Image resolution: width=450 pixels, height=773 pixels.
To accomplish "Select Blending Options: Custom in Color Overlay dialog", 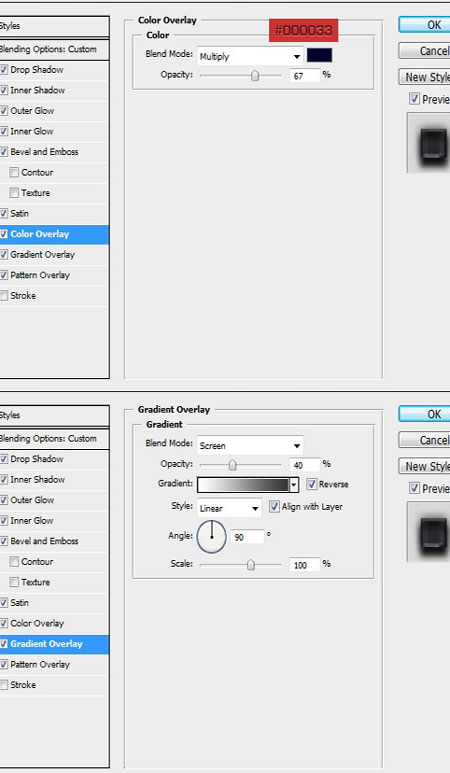I will (x=53, y=49).
